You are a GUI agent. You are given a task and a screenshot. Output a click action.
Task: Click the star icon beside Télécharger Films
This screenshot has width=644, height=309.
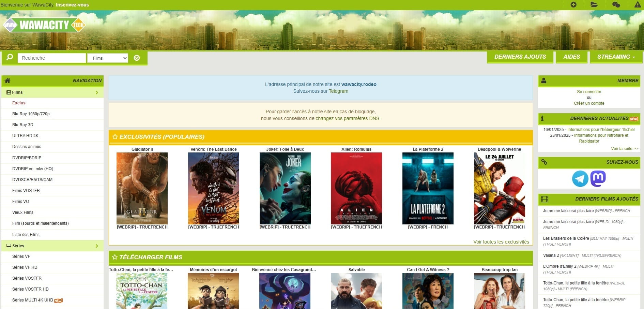click(115, 257)
